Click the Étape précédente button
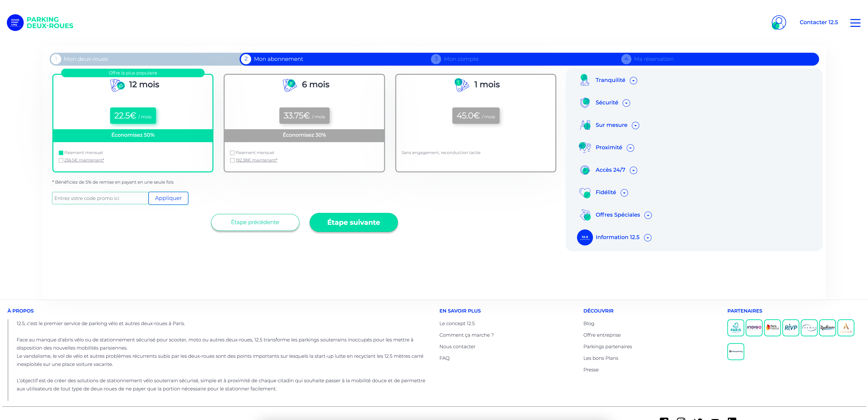Image resolution: width=868 pixels, height=420 pixels. 255,222
